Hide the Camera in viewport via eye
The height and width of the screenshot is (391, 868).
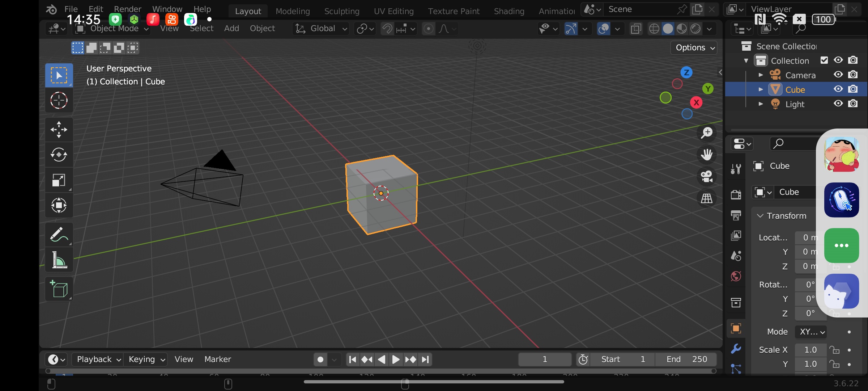coord(838,75)
